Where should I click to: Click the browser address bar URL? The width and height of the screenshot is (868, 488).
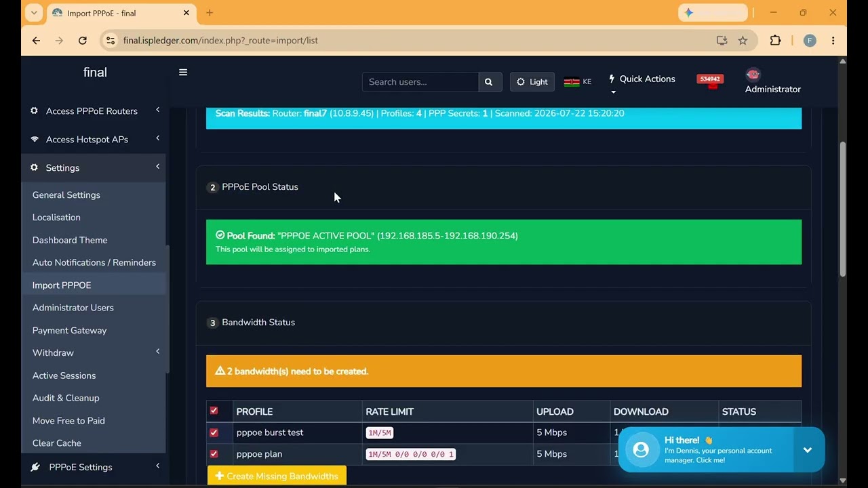[220, 41]
